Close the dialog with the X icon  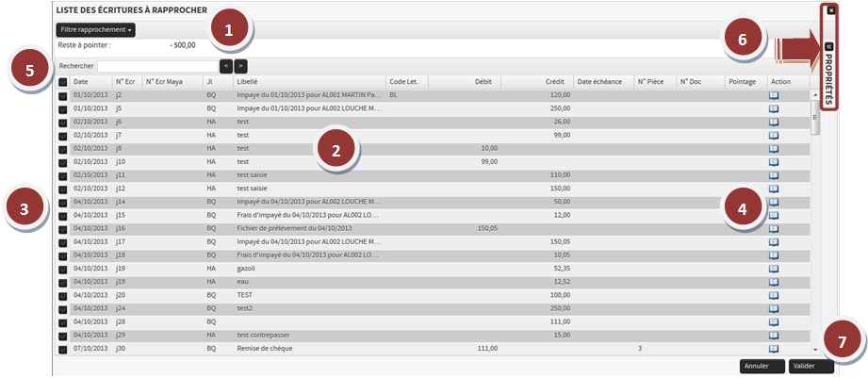pos(831,10)
